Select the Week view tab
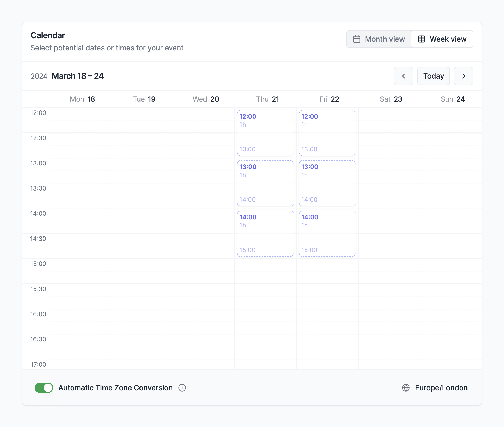Screen dimensions: 504x427 [x=442, y=39]
